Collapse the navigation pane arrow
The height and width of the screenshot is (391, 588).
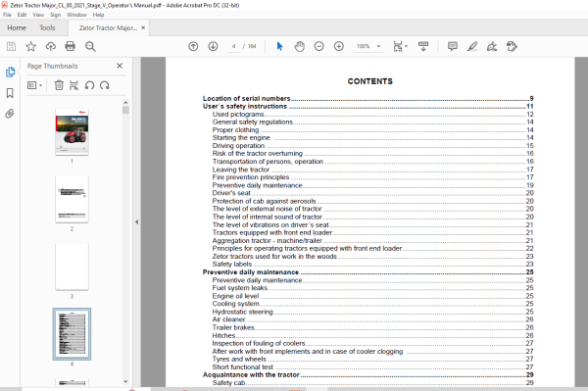coord(136,221)
